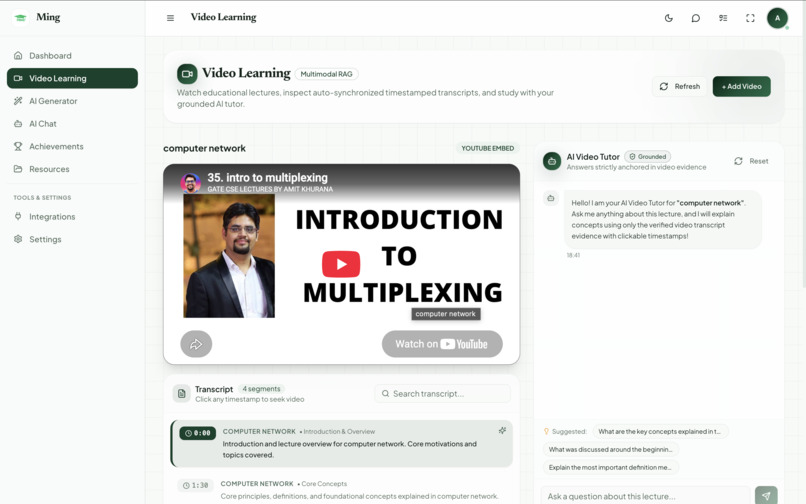806x504 pixels.
Task: Select the Introduction & Overview transcript segment
Action: (x=342, y=443)
